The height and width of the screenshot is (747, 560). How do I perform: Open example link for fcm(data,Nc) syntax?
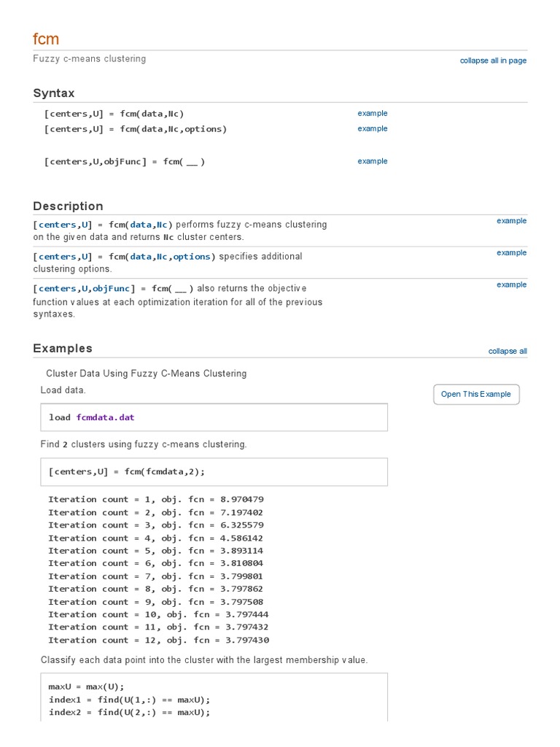(x=373, y=113)
